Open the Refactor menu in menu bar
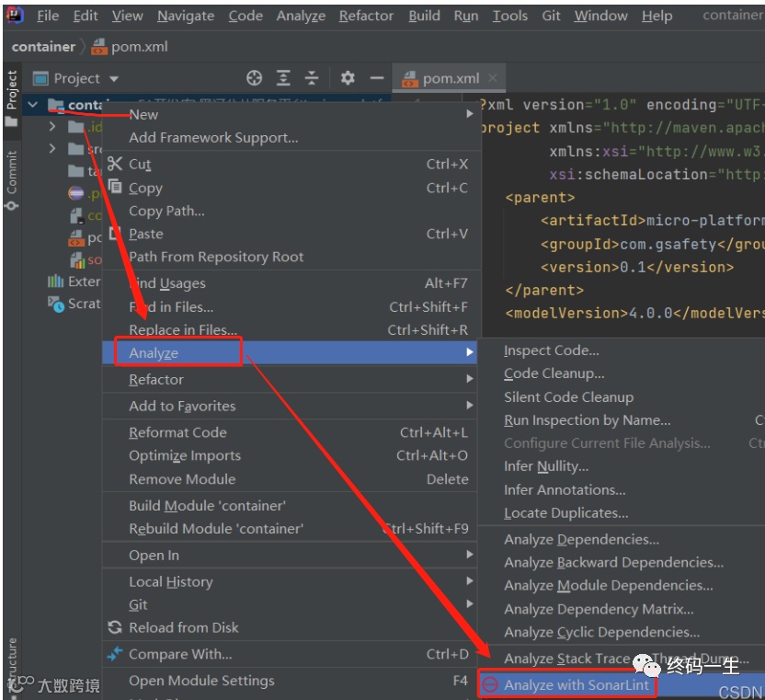Image resolution: width=765 pixels, height=700 pixels. (x=366, y=16)
